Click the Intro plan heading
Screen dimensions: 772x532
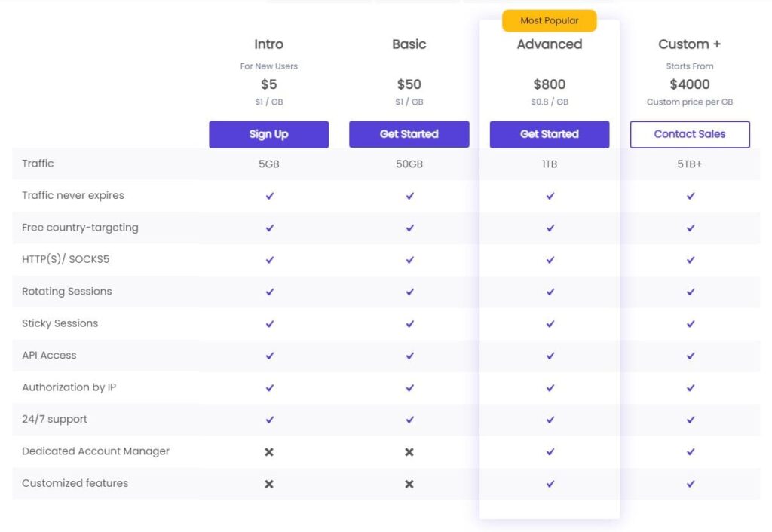point(269,44)
